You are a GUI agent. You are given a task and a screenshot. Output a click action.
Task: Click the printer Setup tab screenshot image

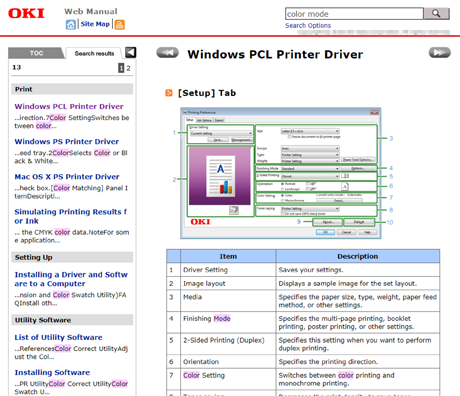(281, 173)
